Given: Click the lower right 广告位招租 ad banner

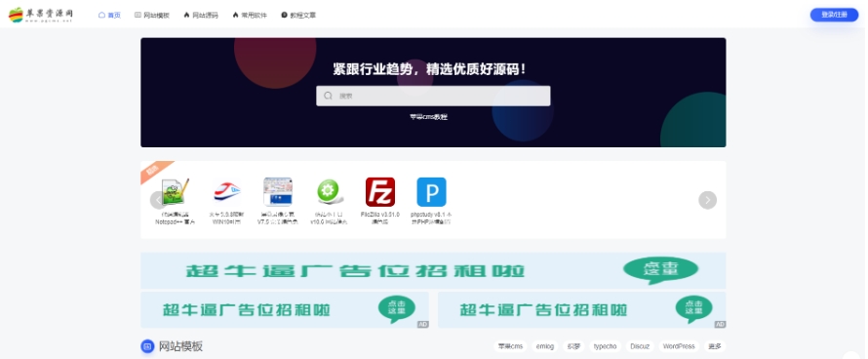Looking at the screenshot, I should (582, 309).
